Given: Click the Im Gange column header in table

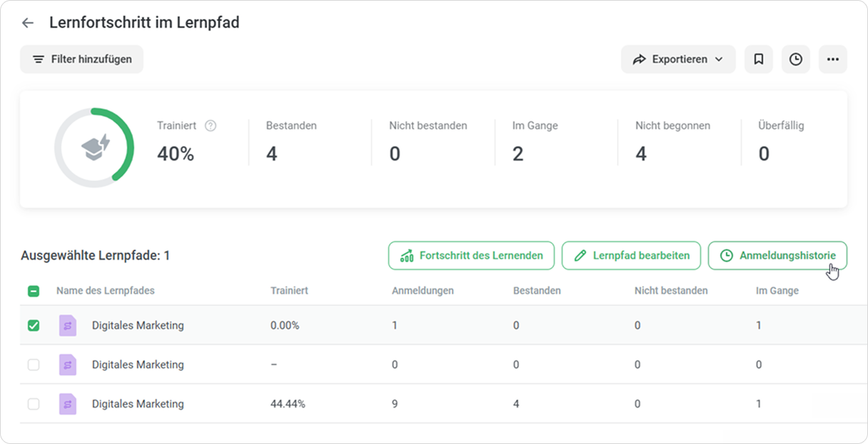Looking at the screenshot, I should click(777, 291).
